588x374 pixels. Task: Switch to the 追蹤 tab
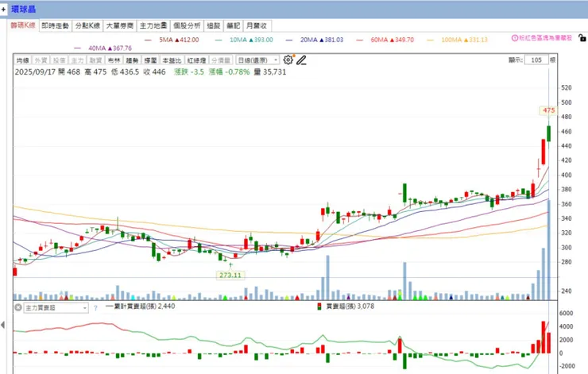214,26
